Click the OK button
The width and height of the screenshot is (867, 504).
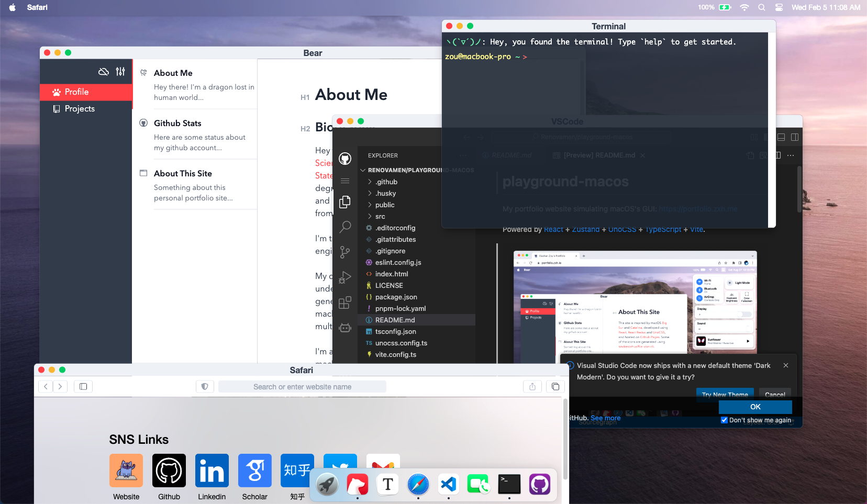pyautogui.click(x=755, y=407)
